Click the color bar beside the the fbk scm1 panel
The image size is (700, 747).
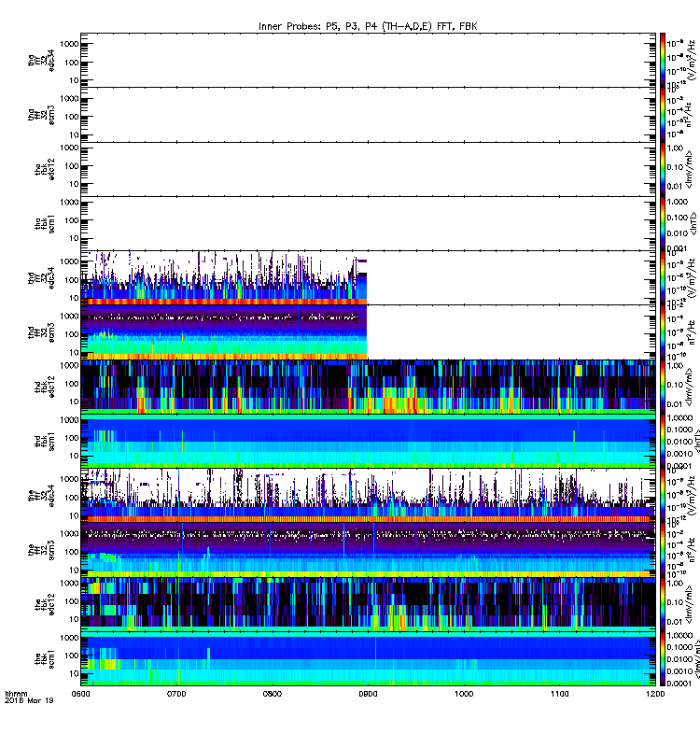663,658
